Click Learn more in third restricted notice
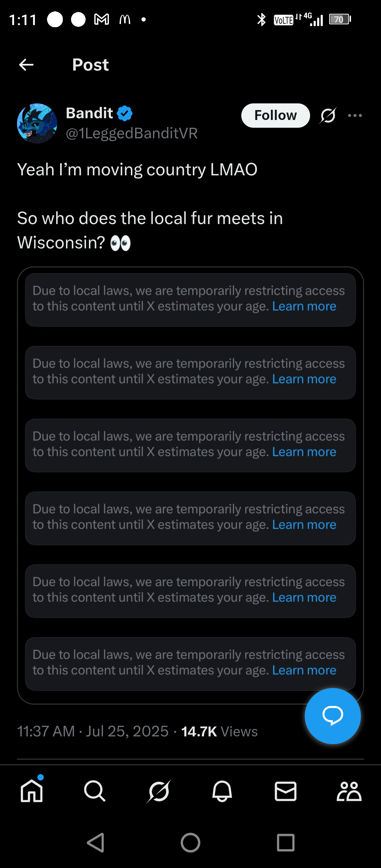 click(x=304, y=452)
